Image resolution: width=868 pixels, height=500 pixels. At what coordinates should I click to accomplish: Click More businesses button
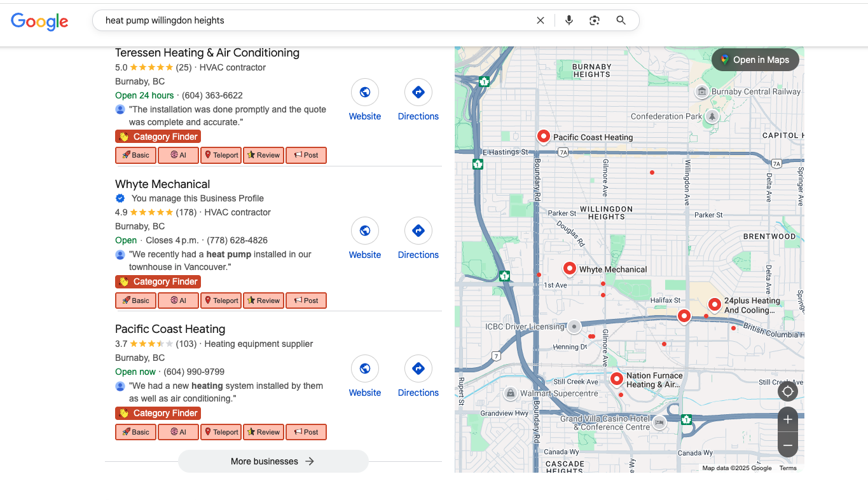(273, 461)
